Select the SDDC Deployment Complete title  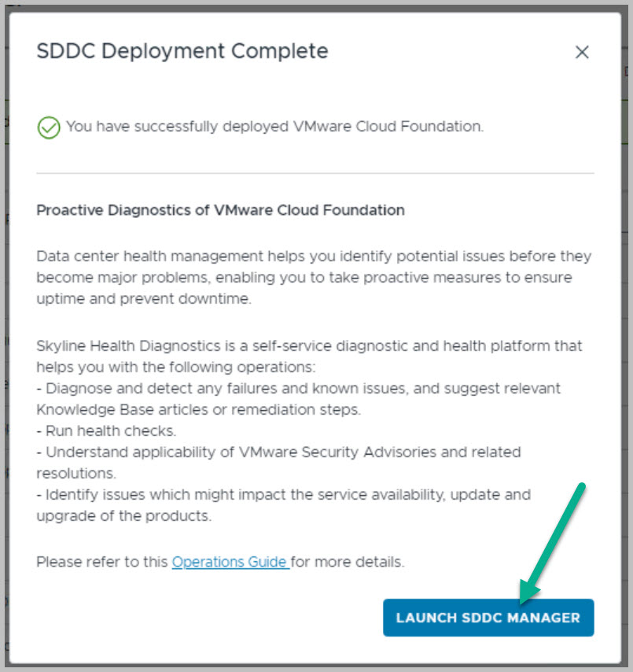[182, 52]
